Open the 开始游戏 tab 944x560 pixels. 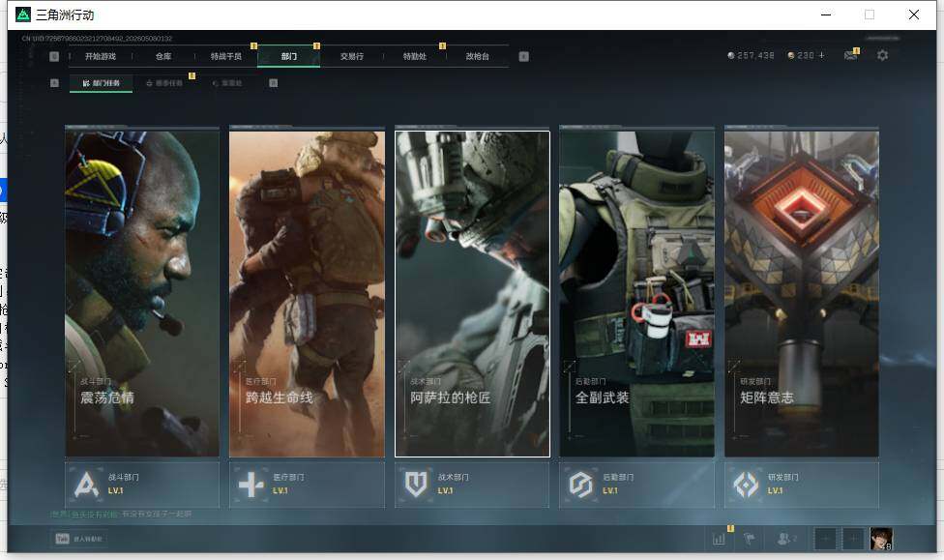point(100,56)
